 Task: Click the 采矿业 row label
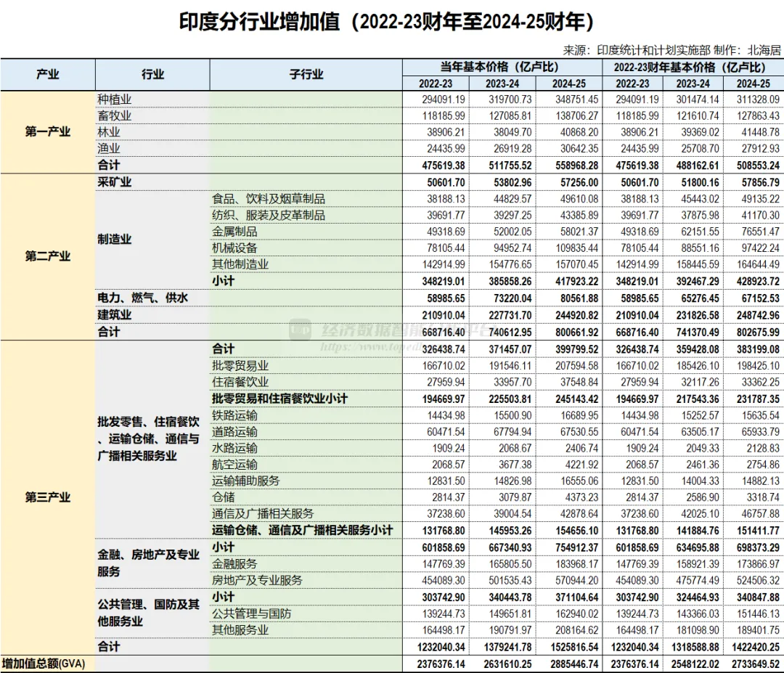[115, 182]
